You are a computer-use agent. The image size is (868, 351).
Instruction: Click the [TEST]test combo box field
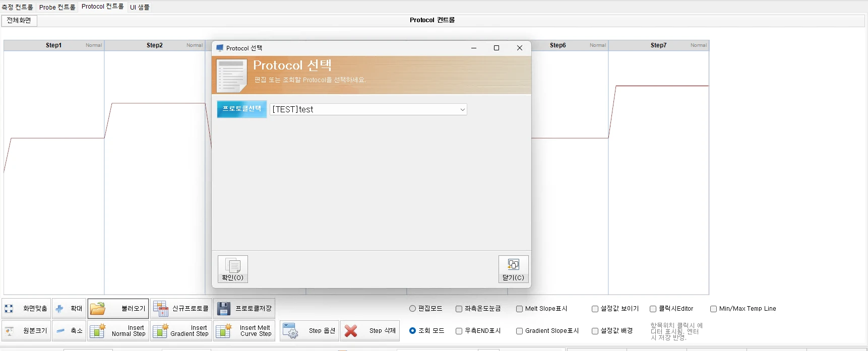pos(368,110)
